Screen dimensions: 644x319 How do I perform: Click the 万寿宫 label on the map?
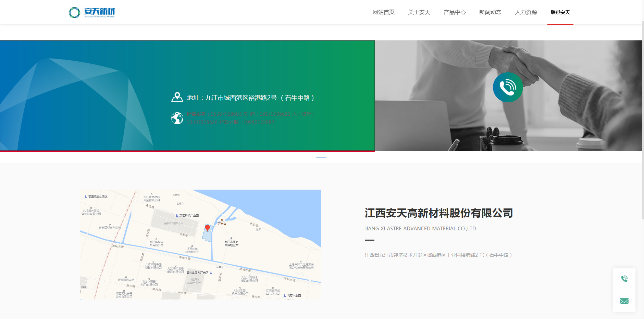pyautogui.click(x=222, y=224)
